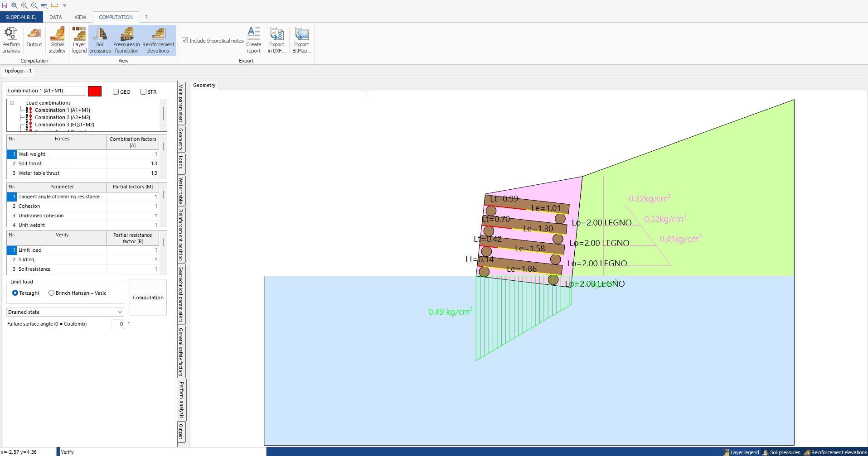Screen dimensions: 868x456
Task: Toggle Soil pressures view in ribbon
Action: tap(100, 40)
